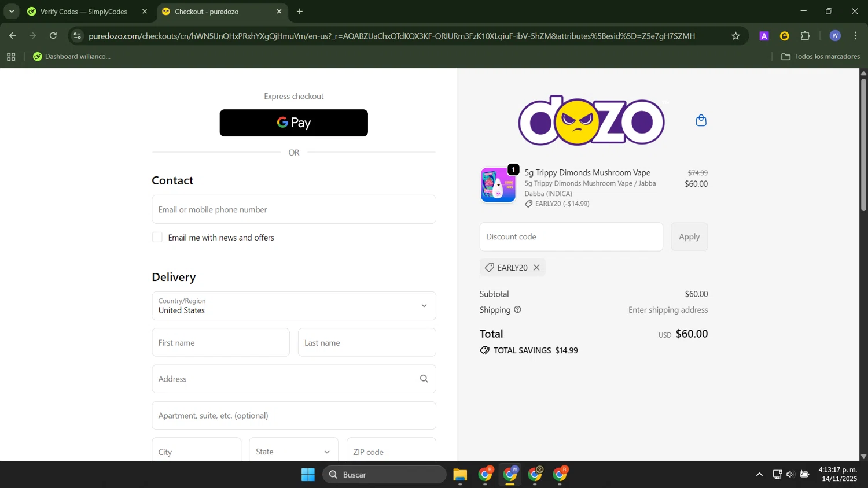Focus the Apartment, suite field
868x488 pixels.
pyautogui.click(x=293, y=415)
